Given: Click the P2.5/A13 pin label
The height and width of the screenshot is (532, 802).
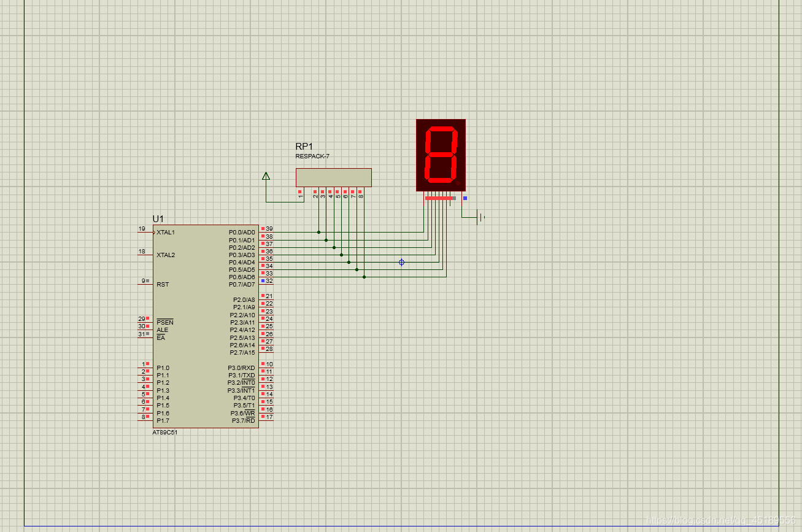Looking at the screenshot, I should 242,338.
